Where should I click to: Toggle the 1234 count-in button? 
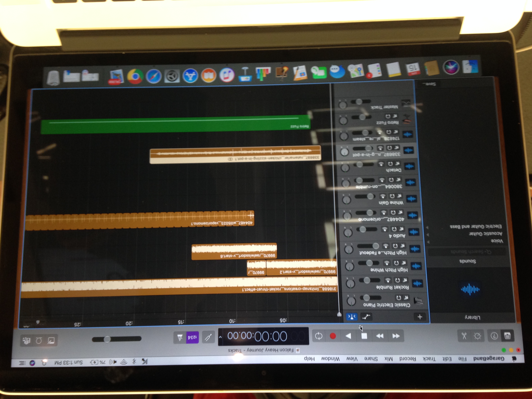(192, 337)
